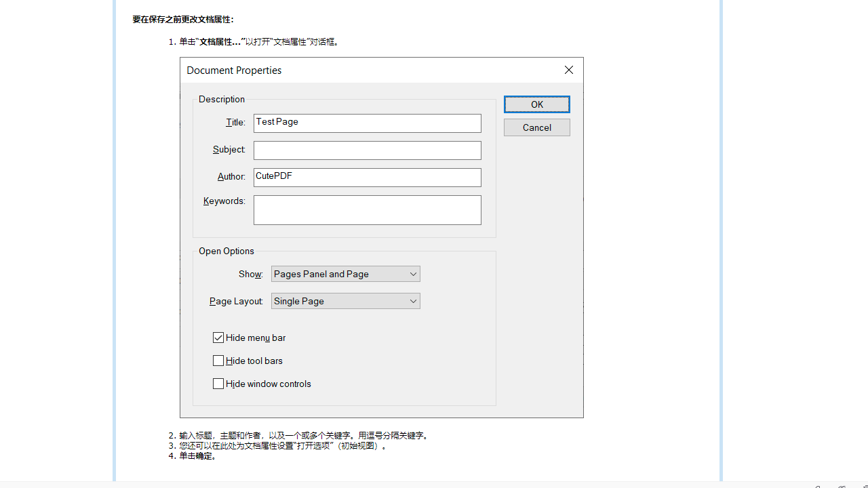Click the notes icon at the far bottom-right

click(x=865, y=486)
